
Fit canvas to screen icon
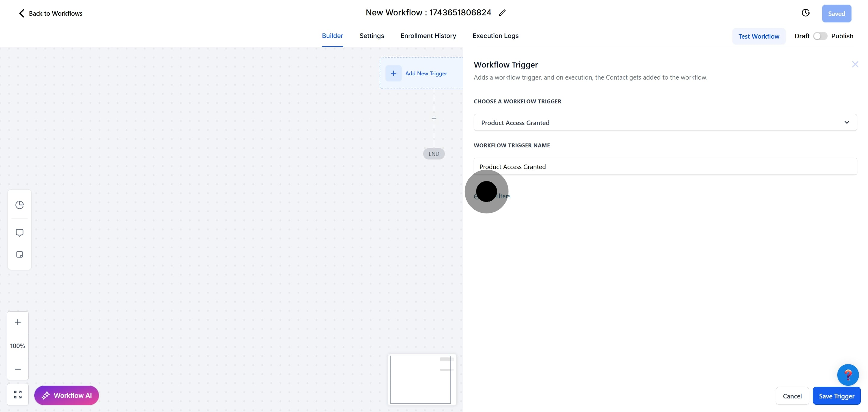(x=18, y=395)
